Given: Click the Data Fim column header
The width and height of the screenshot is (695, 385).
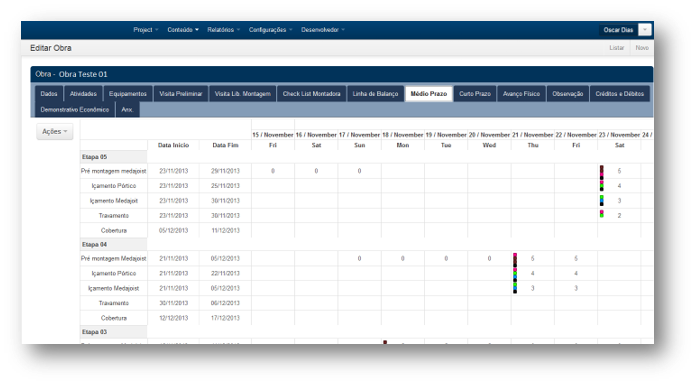Looking at the screenshot, I should [x=225, y=145].
